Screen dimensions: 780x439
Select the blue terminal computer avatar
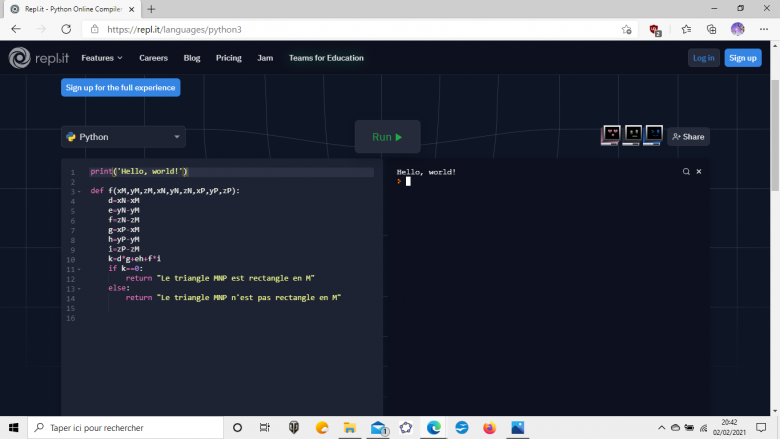click(x=654, y=135)
